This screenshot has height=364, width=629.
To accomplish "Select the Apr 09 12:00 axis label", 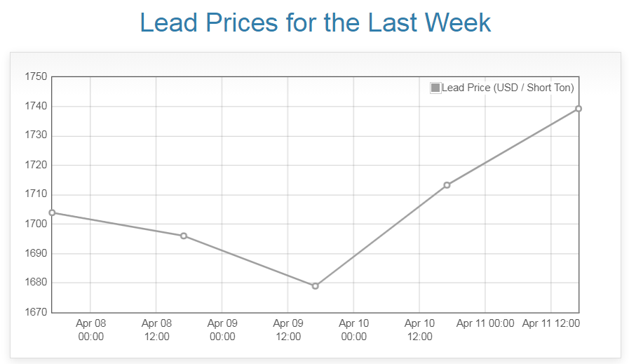I will (x=288, y=330).
